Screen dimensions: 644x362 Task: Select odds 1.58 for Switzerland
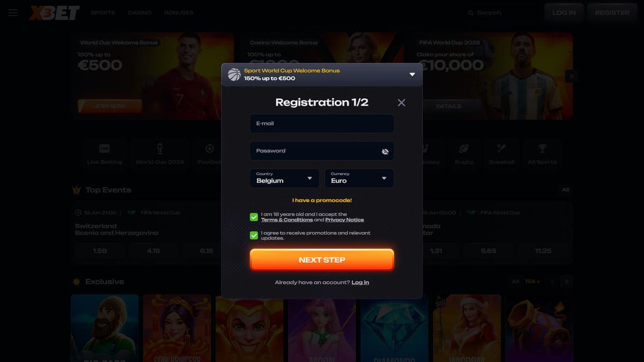100,250
